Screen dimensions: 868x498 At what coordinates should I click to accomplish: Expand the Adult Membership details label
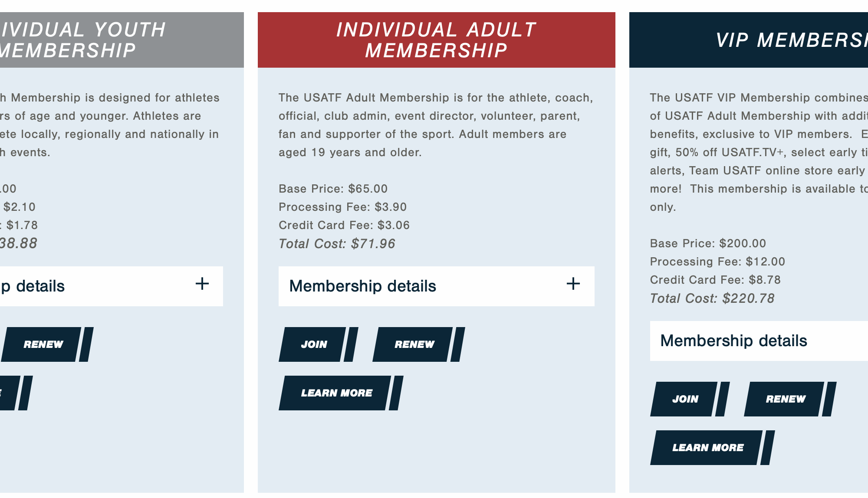click(362, 286)
